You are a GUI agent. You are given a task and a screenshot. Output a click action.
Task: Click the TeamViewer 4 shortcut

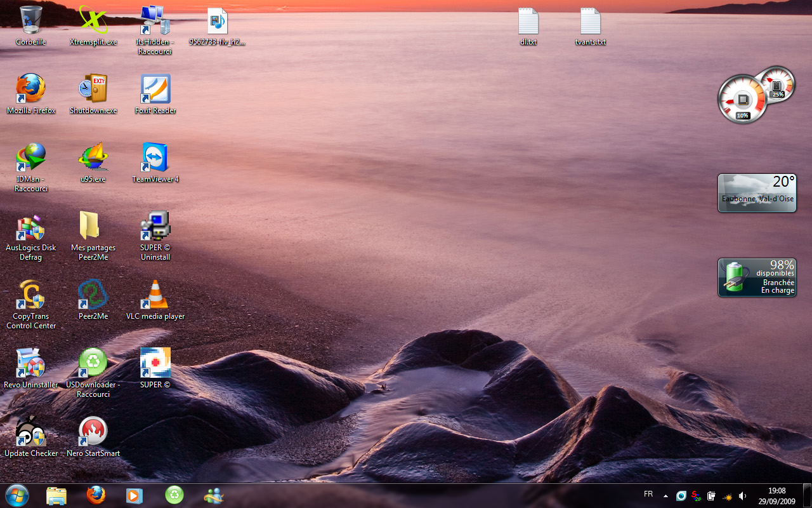point(155,157)
